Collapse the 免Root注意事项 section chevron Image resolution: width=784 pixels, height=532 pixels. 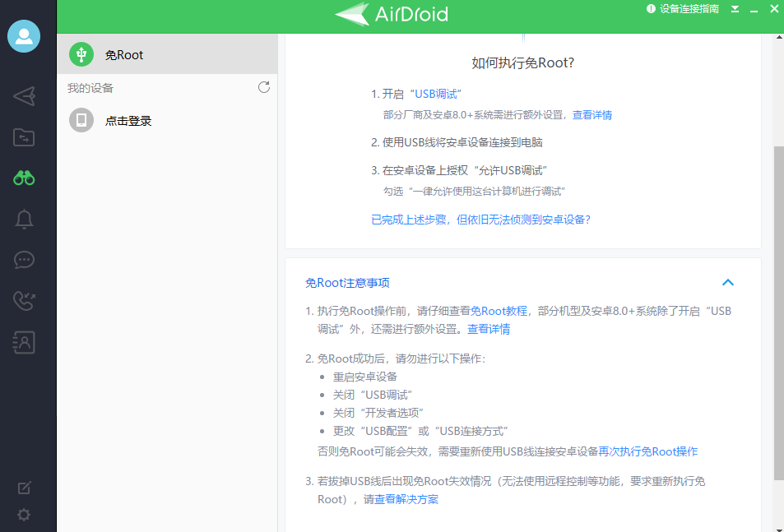point(727,282)
